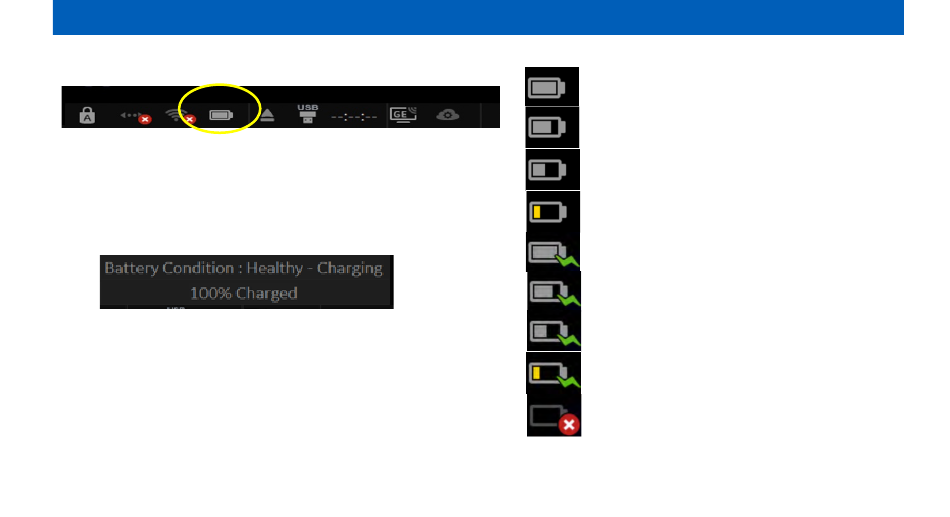This screenshot has width=950, height=517.
Task: Click the cloud settings icon
Action: pos(448,115)
